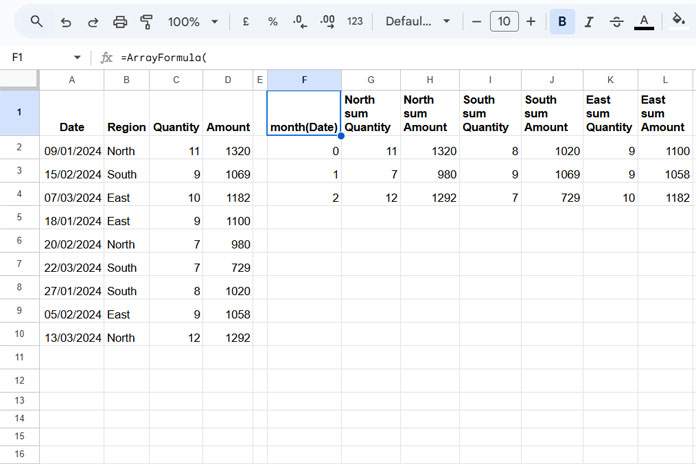Open the Default font dropdown

point(418,21)
